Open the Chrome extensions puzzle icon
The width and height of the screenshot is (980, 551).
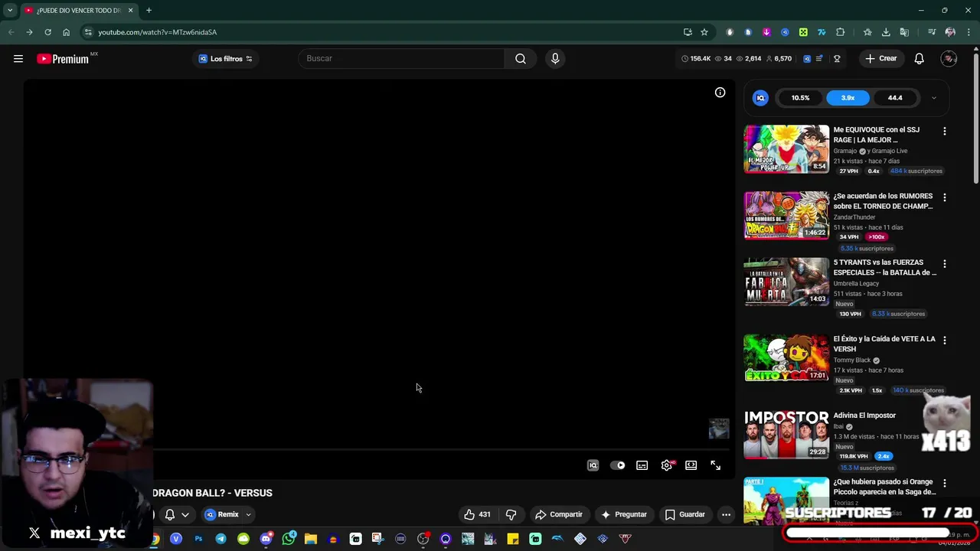(840, 32)
